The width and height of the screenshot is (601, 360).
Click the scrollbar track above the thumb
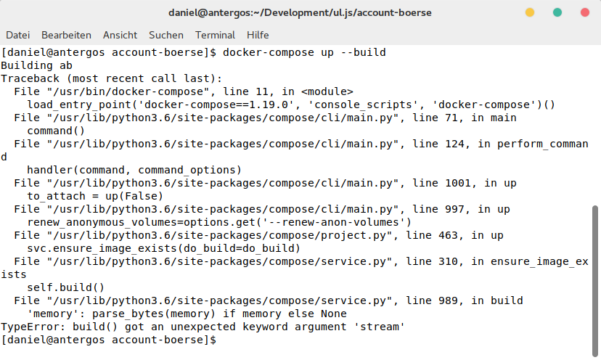click(x=595, y=127)
